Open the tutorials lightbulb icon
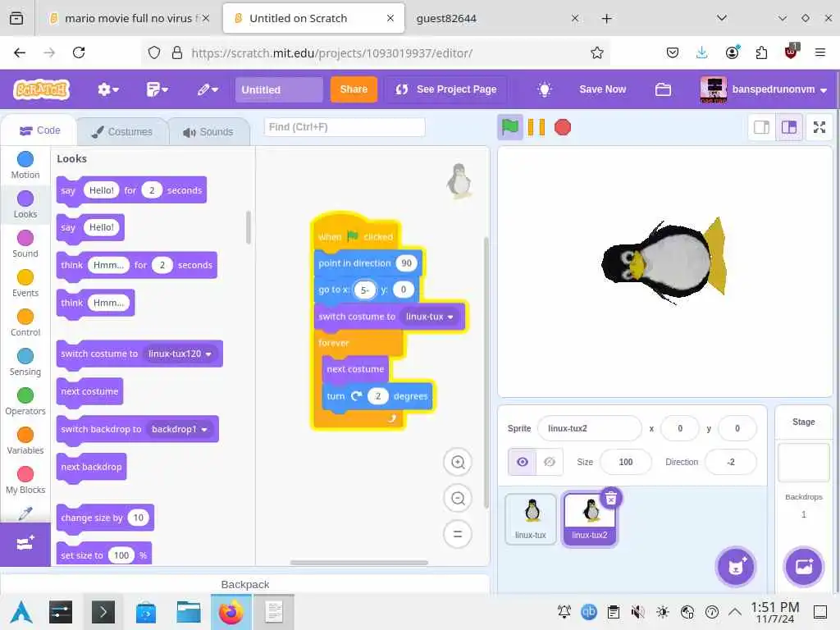The width and height of the screenshot is (840, 630). click(x=545, y=89)
